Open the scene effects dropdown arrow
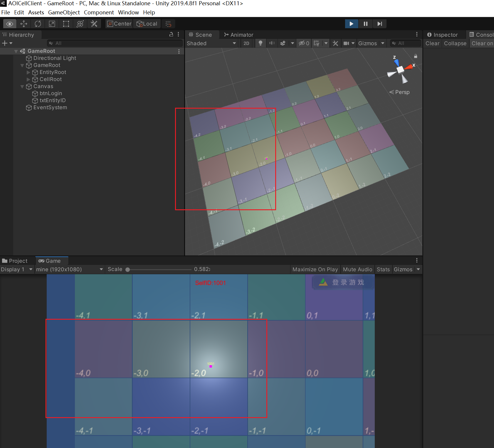This screenshot has height=448, width=494. tap(293, 43)
